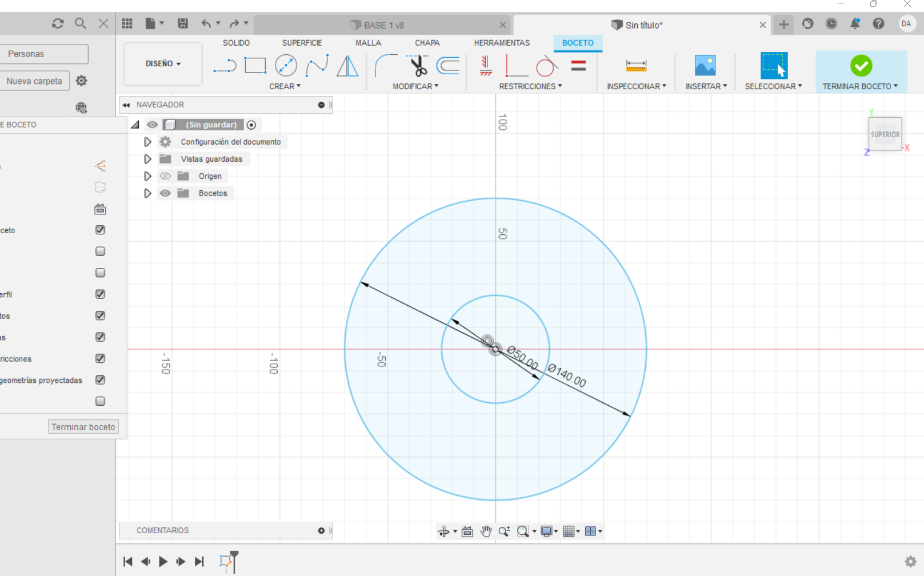This screenshot has width=924, height=576.
Task: Open the MODIFICAR dropdown menu
Action: coord(415,86)
